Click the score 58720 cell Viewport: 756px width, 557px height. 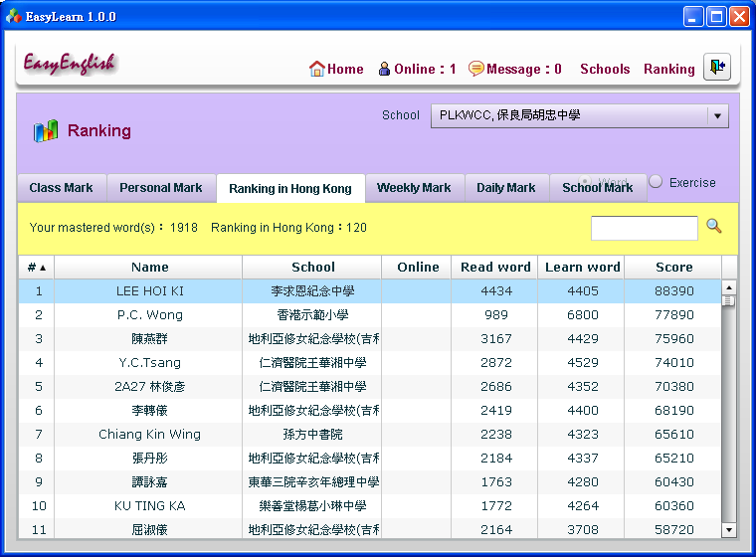674,529
